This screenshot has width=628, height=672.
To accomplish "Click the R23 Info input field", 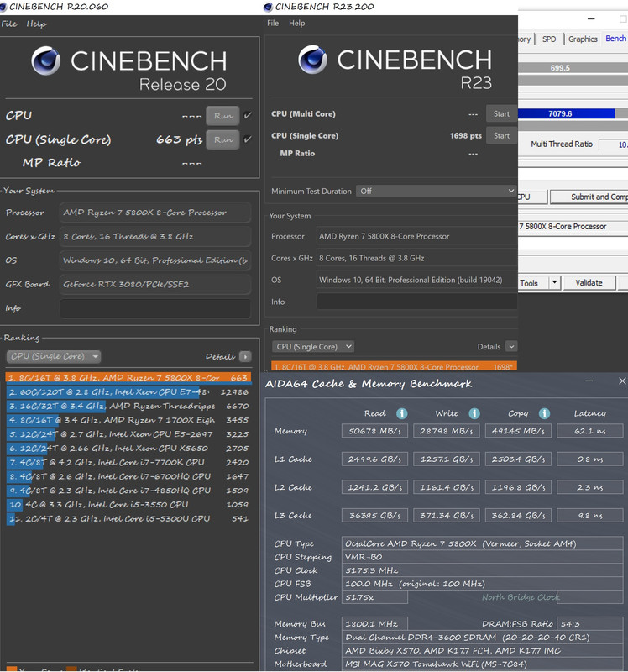I will pos(416,302).
